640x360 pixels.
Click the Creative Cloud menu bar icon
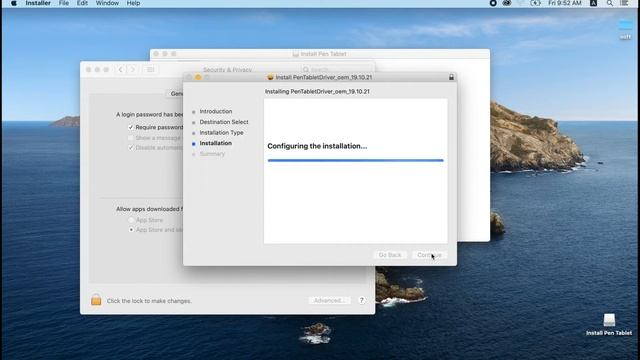507,3
